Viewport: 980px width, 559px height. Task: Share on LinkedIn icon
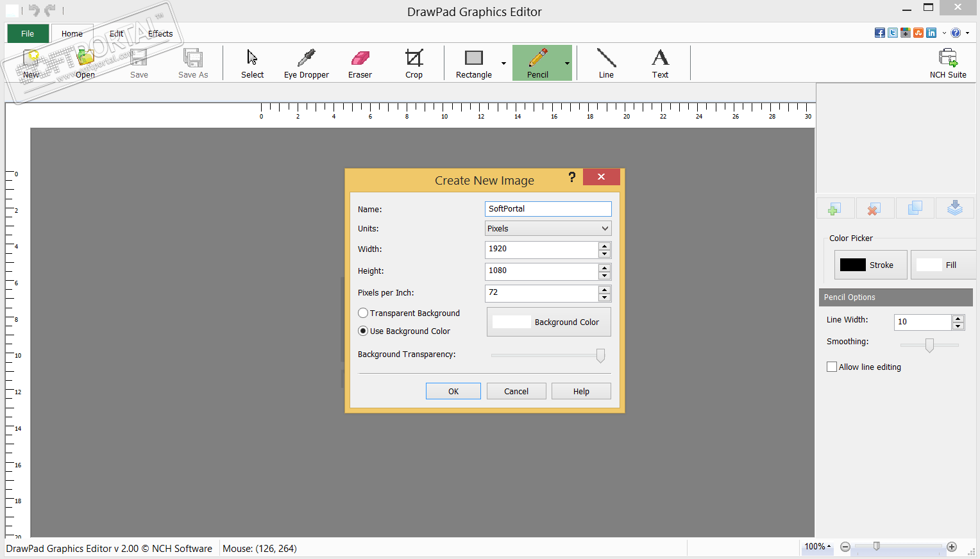pos(931,33)
